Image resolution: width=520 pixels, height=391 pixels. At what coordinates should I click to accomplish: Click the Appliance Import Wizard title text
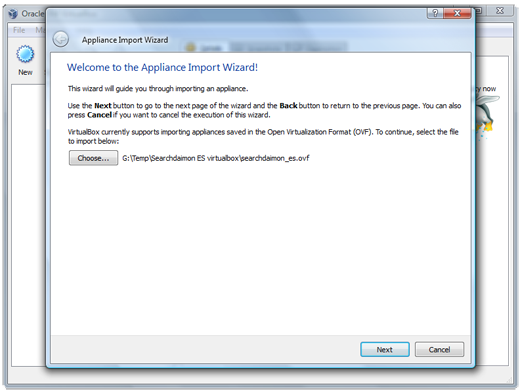[x=125, y=40]
